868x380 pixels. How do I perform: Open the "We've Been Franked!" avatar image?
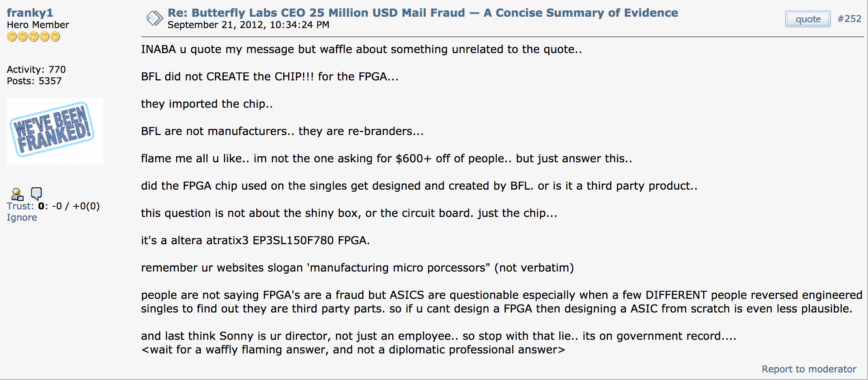pos(55,131)
